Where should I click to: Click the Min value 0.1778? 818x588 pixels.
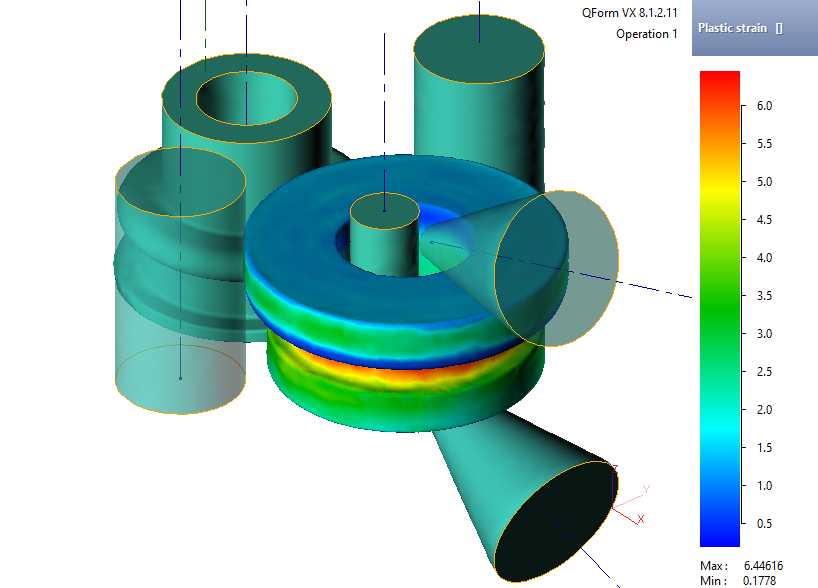(x=759, y=580)
